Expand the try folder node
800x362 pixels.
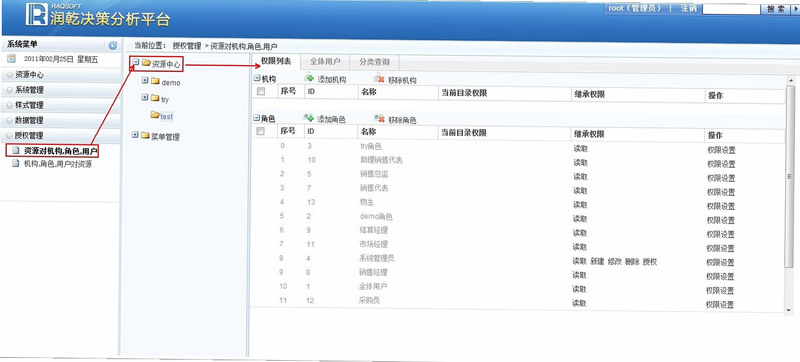pyautogui.click(x=145, y=97)
